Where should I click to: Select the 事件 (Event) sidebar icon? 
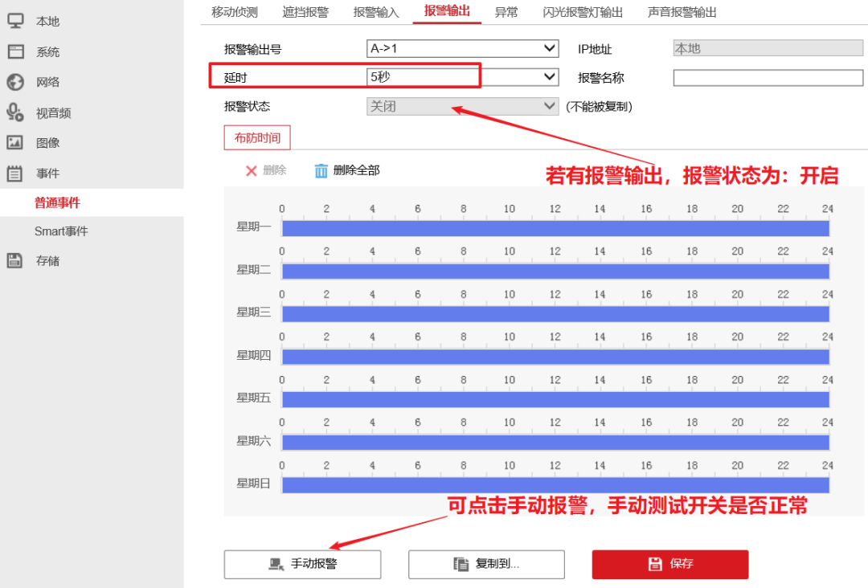pyautogui.click(x=16, y=172)
